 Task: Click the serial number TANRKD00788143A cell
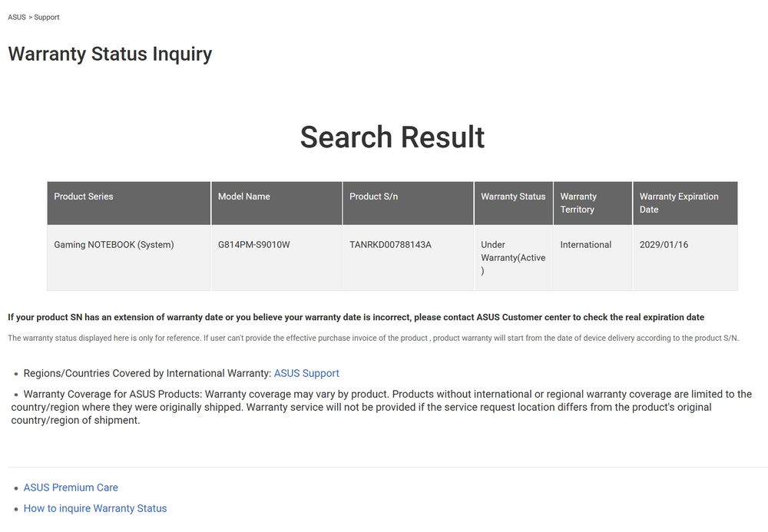coord(390,245)
